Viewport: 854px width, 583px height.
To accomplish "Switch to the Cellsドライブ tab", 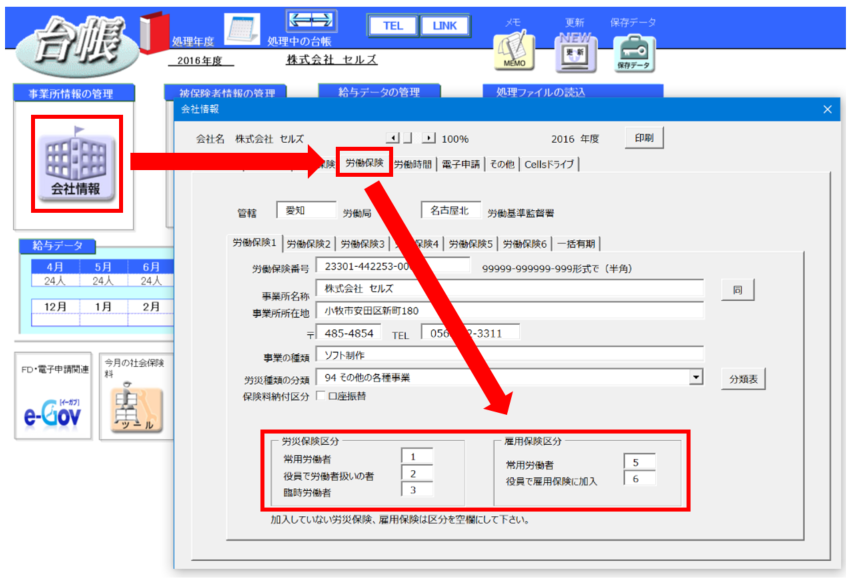I will click(x=549, y=164).
